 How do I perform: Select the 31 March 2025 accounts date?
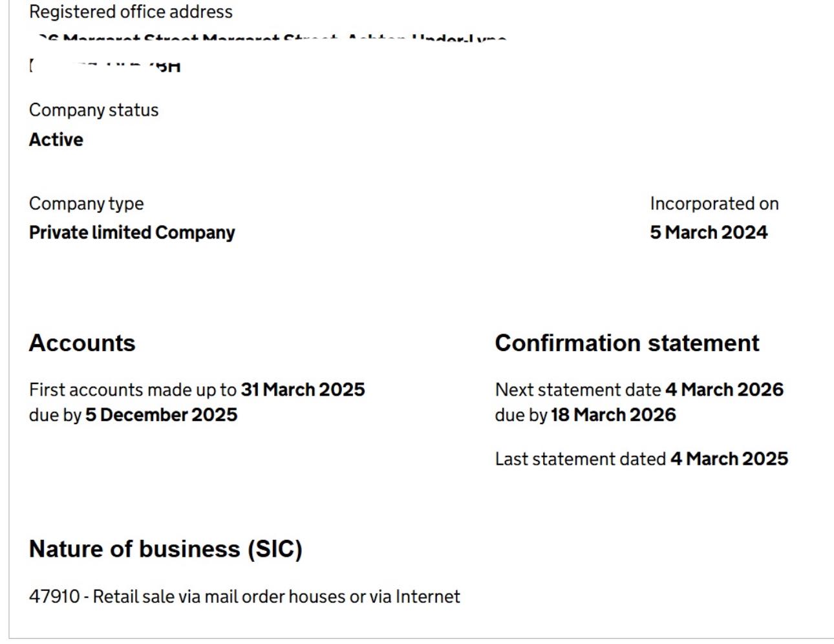pos(303,390)
